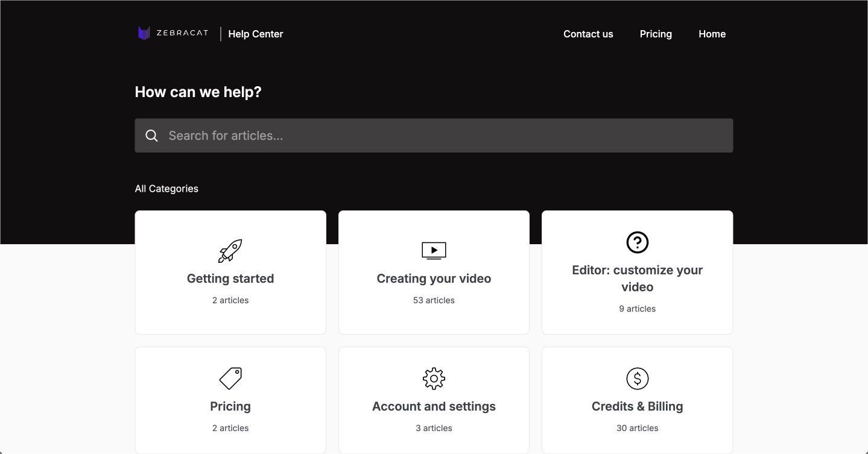Click the rocket icon for Getting started
Image resolution: width=868 pixels, height=454 pixels.
click(x=230, y=251)
